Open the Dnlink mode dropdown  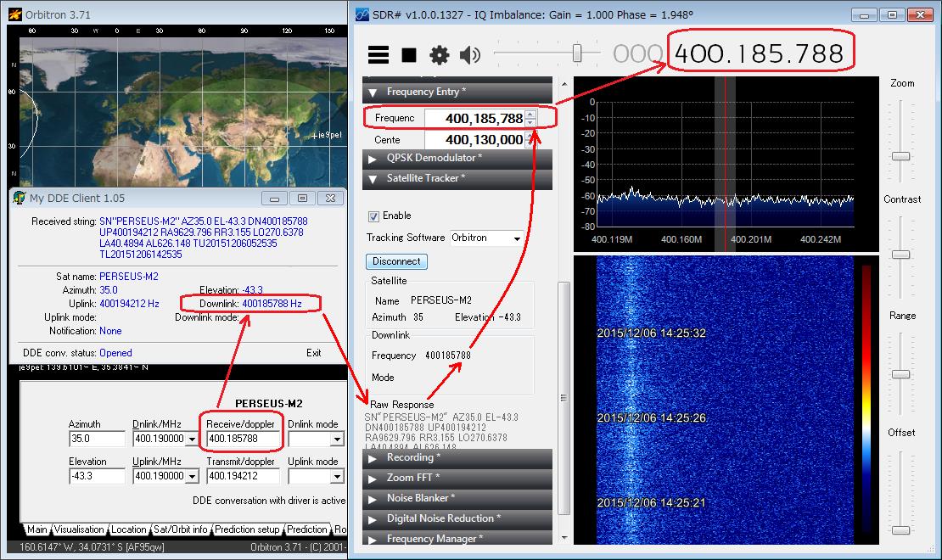click(337, 440)
